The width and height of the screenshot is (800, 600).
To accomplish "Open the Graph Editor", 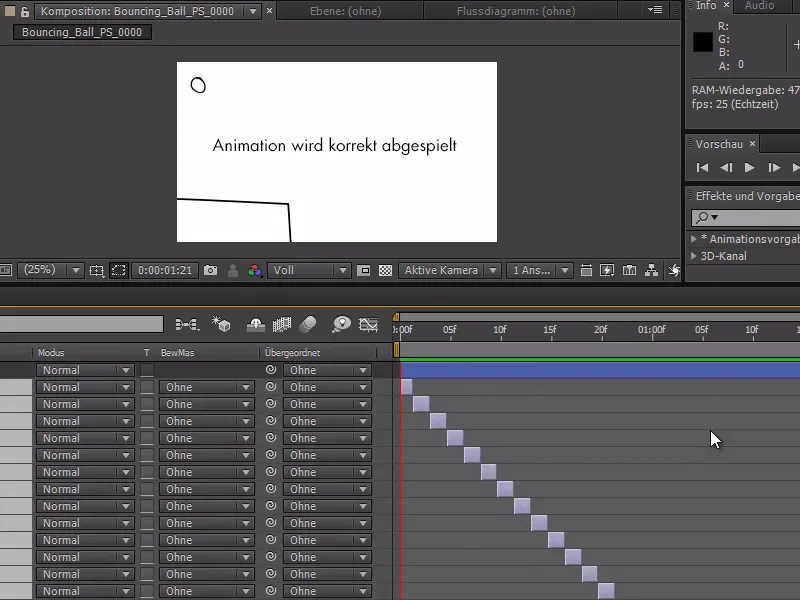I will click(369, 325).
